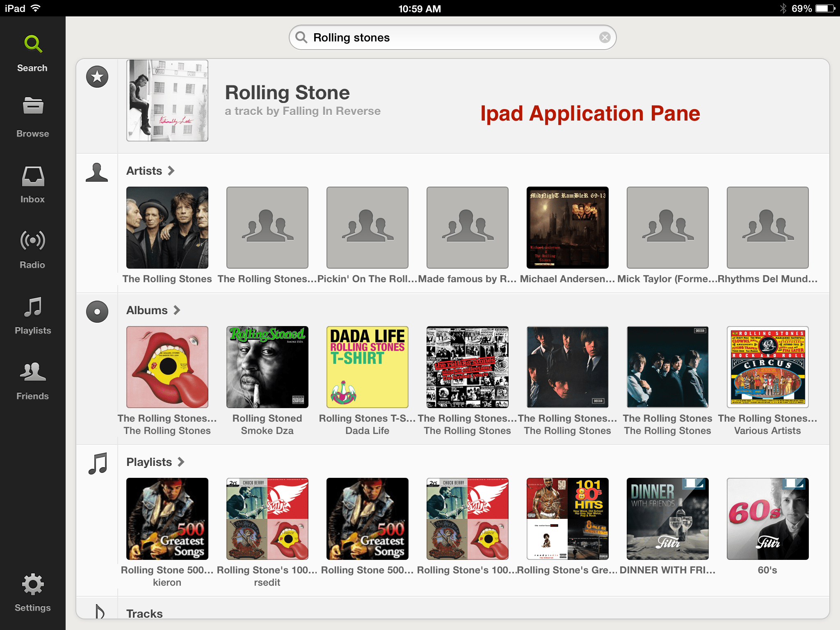
Task: Open DINNER WITH FRIENDS playlist cover
Action: [667, 519]
